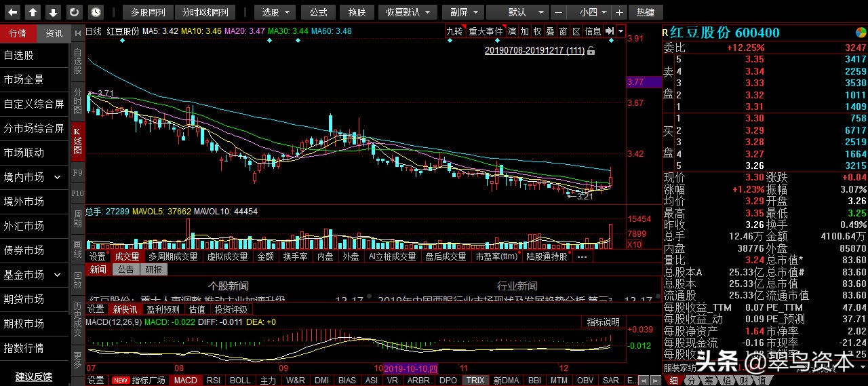The image size is (868, 386).
Task: Open the 恢复默认 dropdown
Action: [x=408, y=12]
